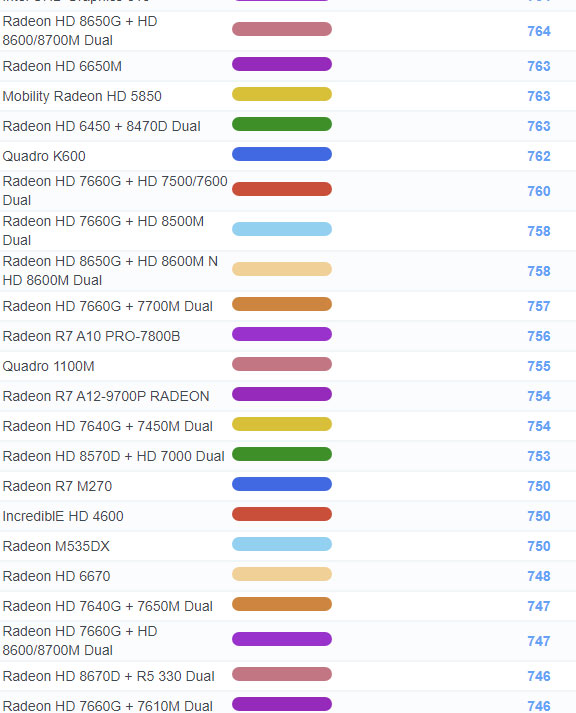
Task: Click the pink bar for Quadro 1100M
Action: [282, 364]
